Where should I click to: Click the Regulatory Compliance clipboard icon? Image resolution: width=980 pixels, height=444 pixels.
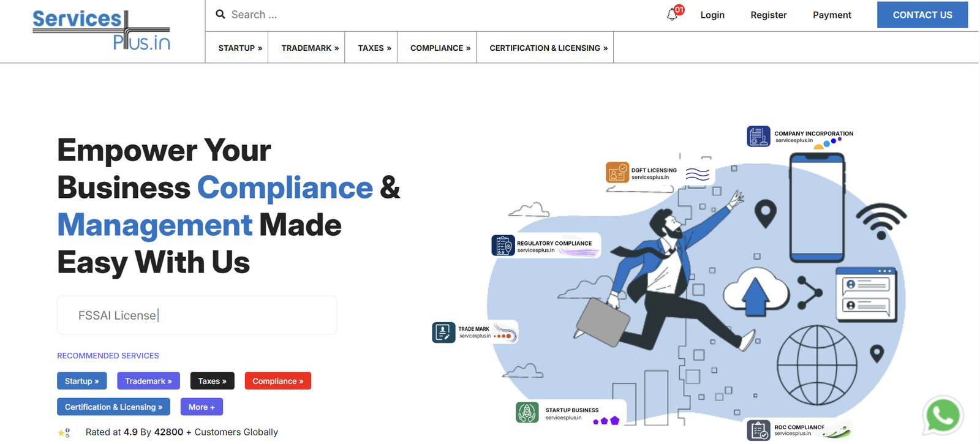[503, 246]
